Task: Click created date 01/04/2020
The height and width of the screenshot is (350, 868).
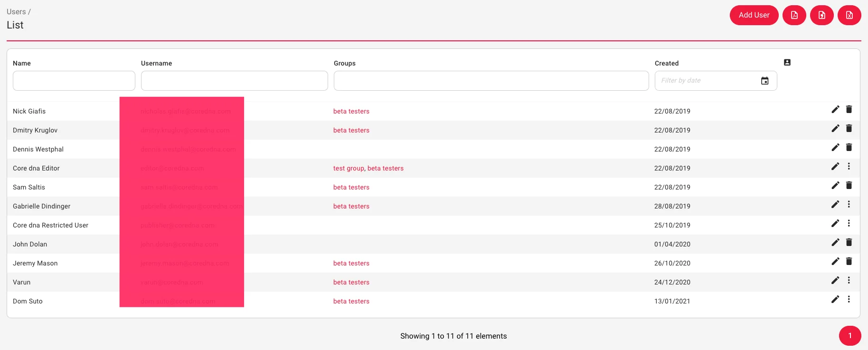Action: coord(672,244)
